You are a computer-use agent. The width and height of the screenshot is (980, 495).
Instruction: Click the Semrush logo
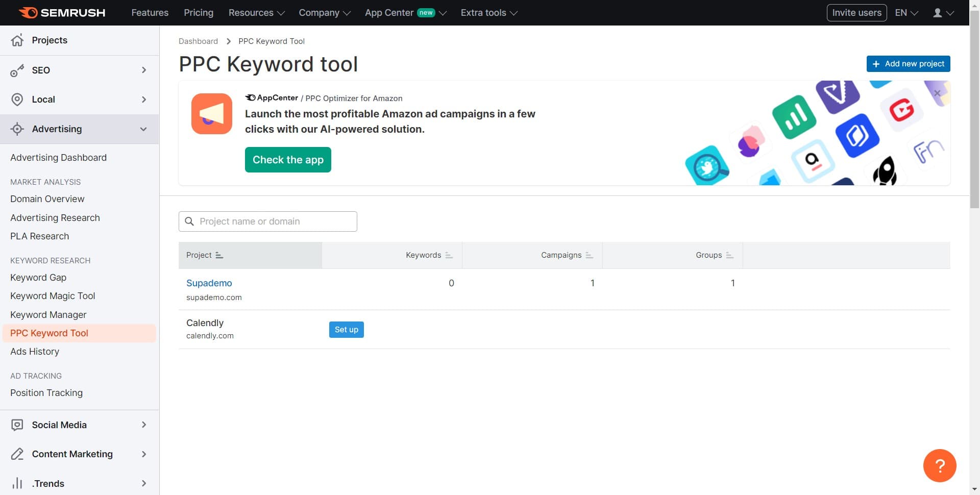click(x=61, y=12)
